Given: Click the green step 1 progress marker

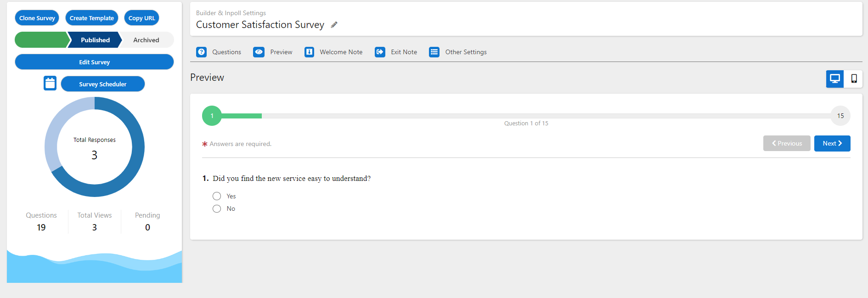Looking at the screenshot, I should (x=212, y=116).
